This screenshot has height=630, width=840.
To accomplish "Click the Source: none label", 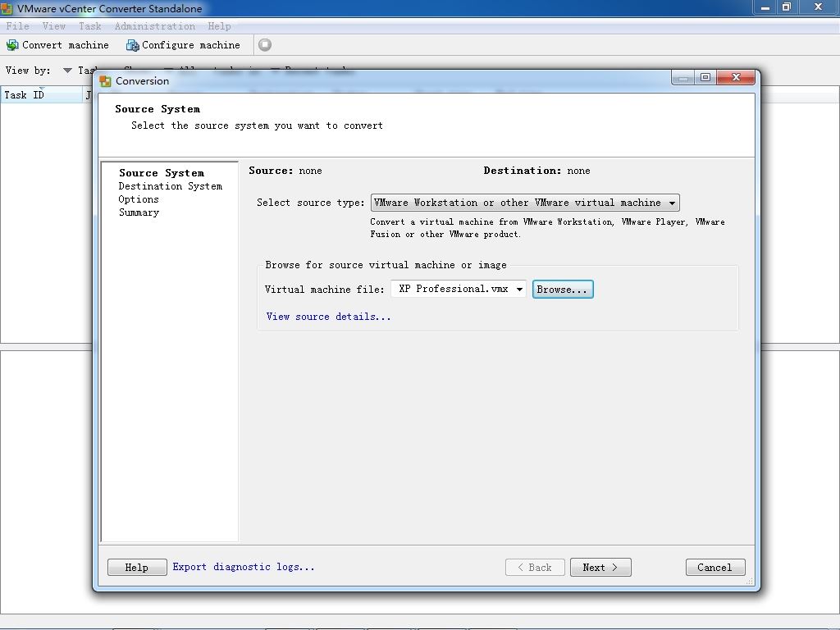I will tap(285, 171).
